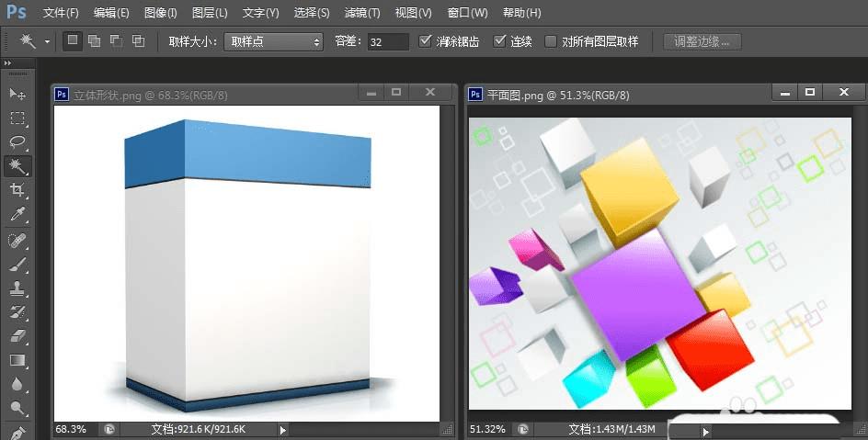Click the Photoshop Ps logo in menu bar
The height and width of the screenshot is (440, 868).
click(17, 11)
